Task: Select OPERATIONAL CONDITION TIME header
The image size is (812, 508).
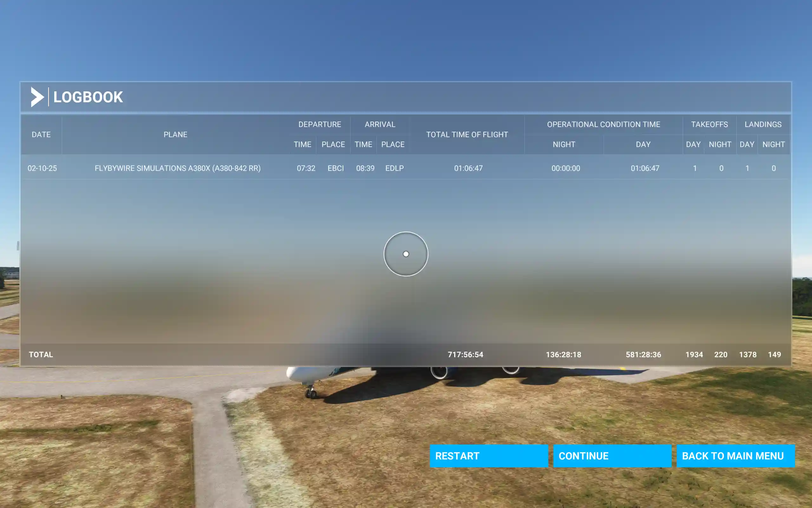Action: pos(603,124)
